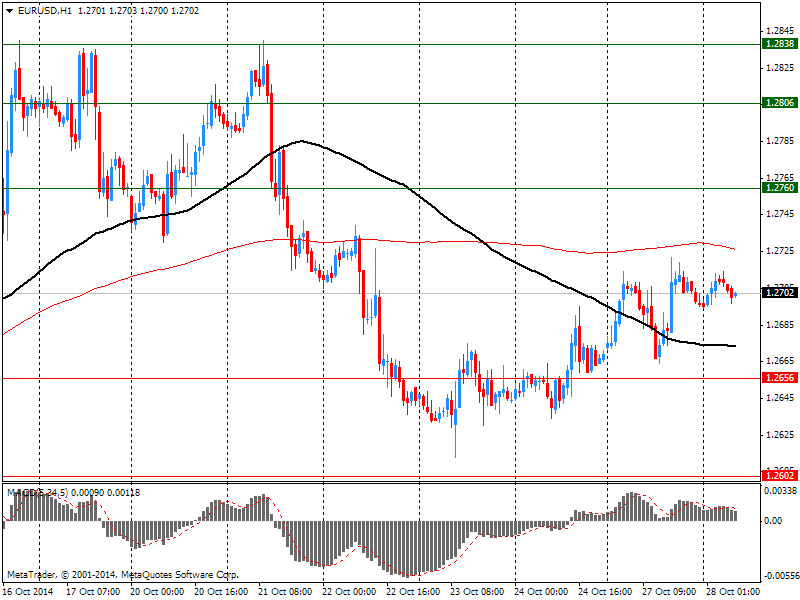The height and width of the screenshot is (600, 800).
Task: Click the MACD scale value -0.00556
Action: [780, 576]
